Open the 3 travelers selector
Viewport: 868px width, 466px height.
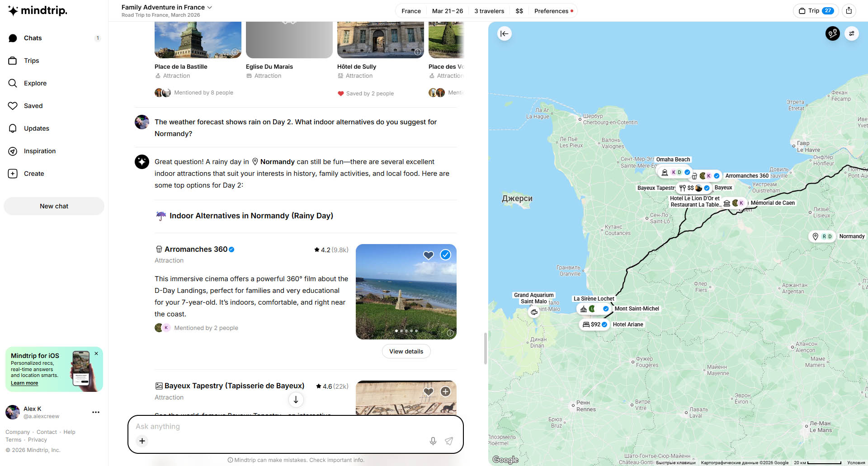tap(489, 11)
